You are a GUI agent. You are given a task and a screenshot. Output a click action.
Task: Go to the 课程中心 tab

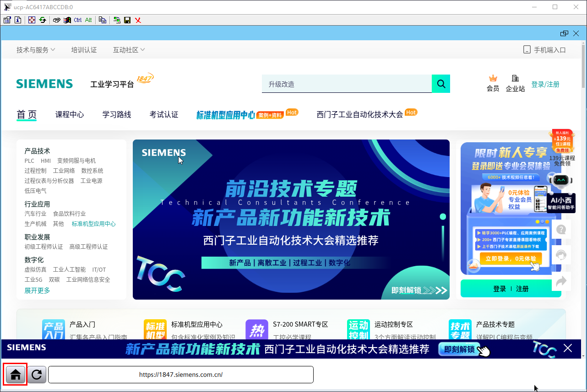point(70,115)
